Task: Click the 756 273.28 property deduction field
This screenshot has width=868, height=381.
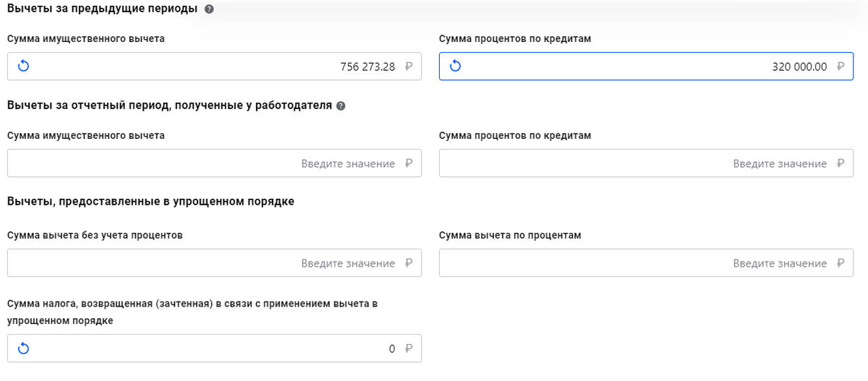Action: (214, 67)
